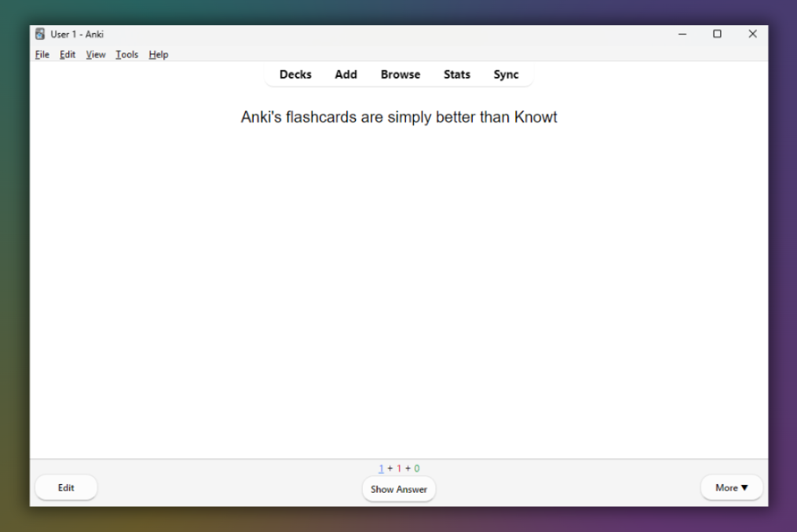View collection Stats
The width and height of the screenshot is (797, 532).
coord(456,74)
